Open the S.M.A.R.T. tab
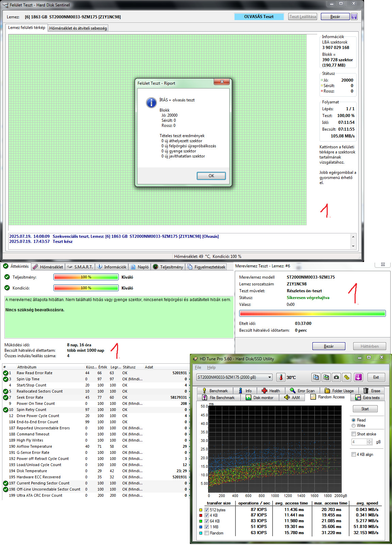The image size is (392, 545). pyautogui.click(x=80, y=267)
